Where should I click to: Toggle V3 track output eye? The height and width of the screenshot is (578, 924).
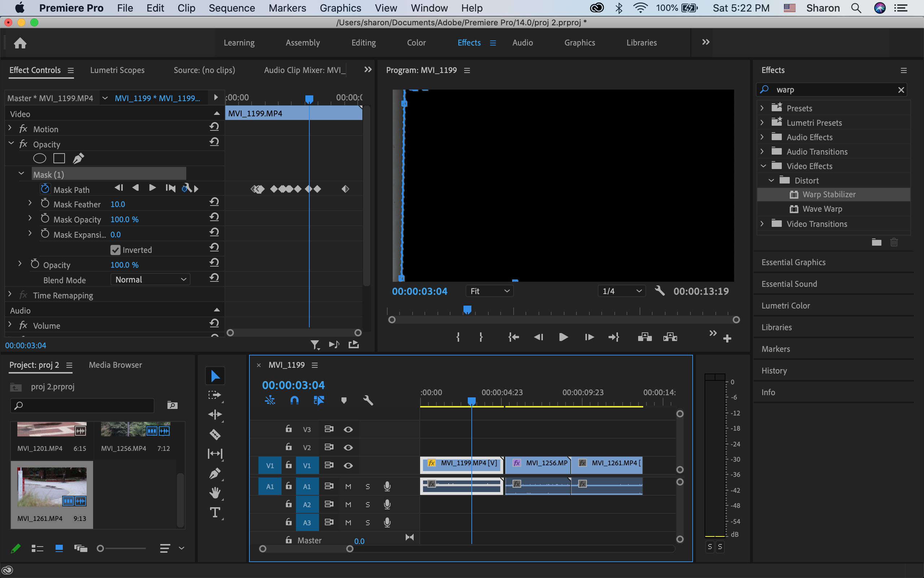[348, 430]
